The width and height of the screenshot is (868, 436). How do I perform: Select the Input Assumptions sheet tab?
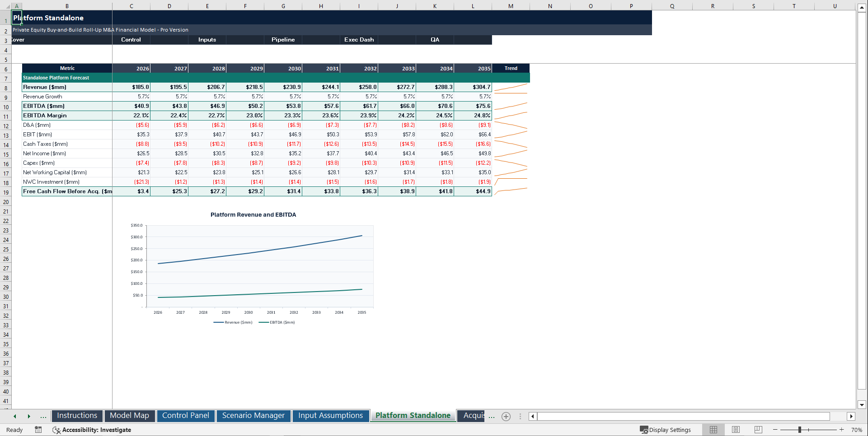tap(330, 416)
